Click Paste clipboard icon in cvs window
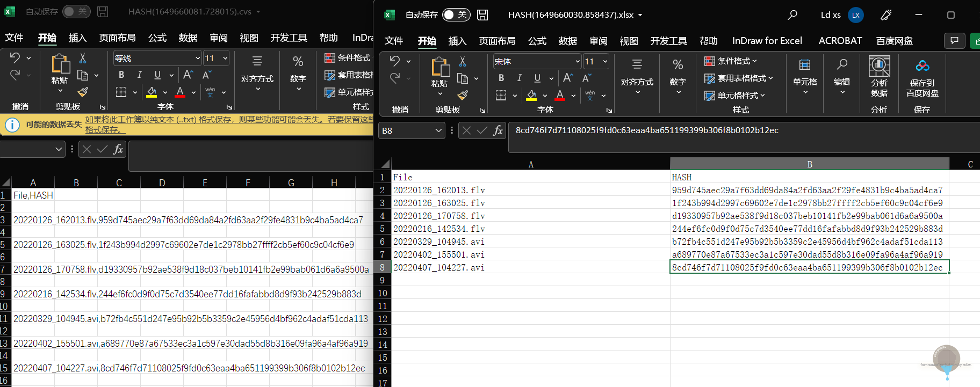The width and height of the screenshot is (980, 387). 60,69
